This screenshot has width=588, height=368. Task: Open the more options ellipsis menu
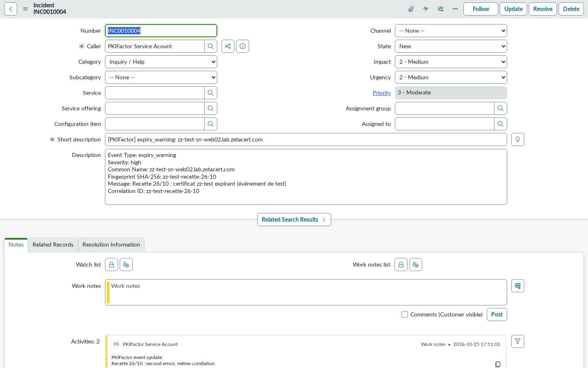pyautogui.click(x=455, y=9)
